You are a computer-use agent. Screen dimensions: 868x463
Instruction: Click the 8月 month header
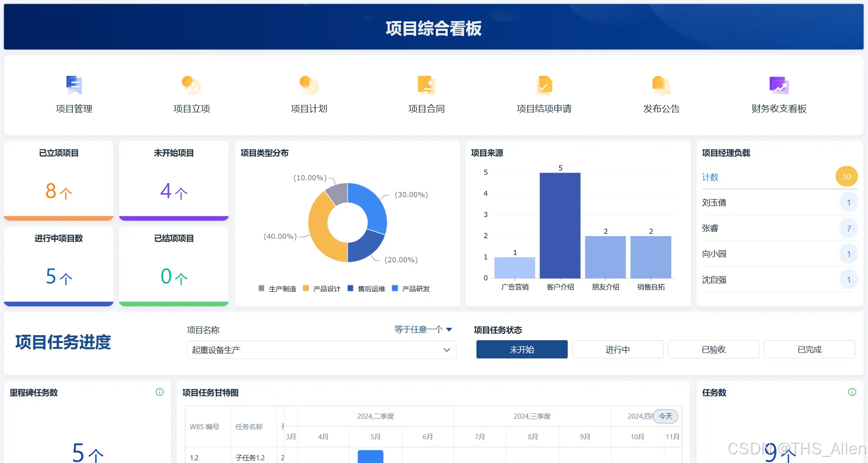[x=533, y=437]
